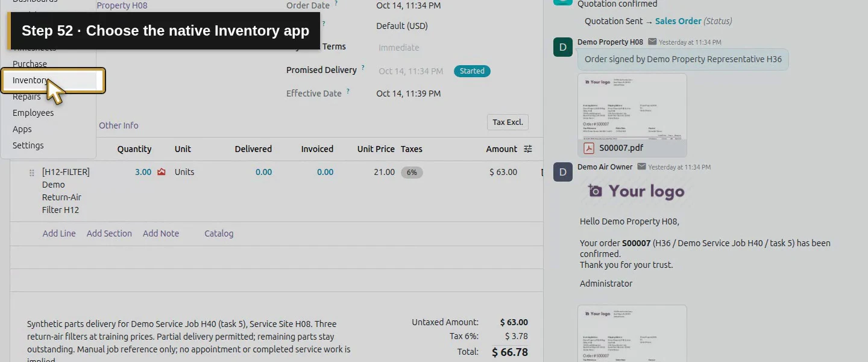Click the Units cell in the order line
868x362 pixels.
pyautogui.click(x=184, y=172)
